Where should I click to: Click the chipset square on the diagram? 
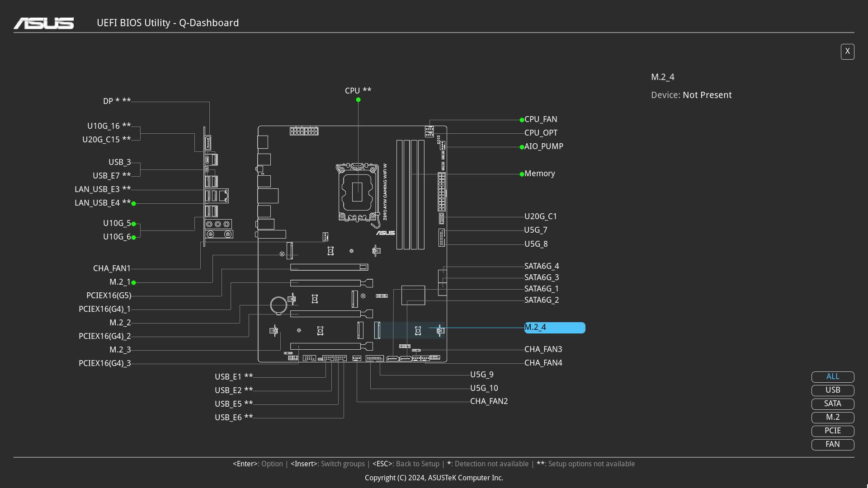pos(413,296)
